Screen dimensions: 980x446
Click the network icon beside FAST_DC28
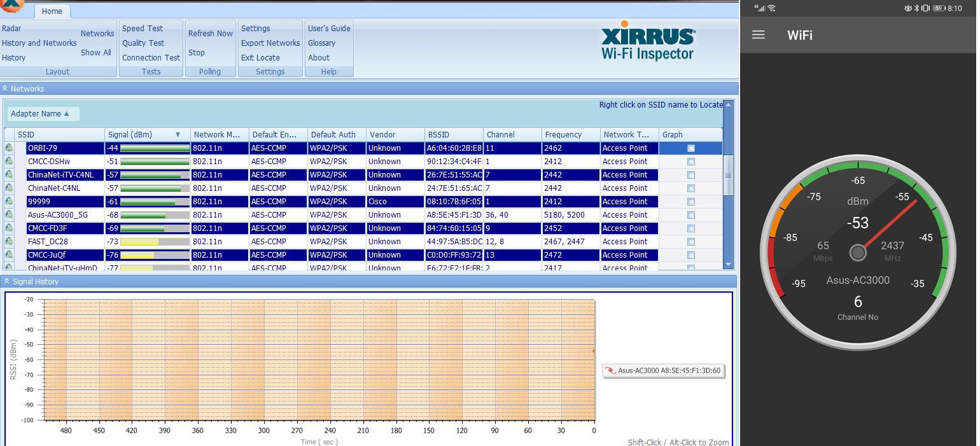[9, 241]
